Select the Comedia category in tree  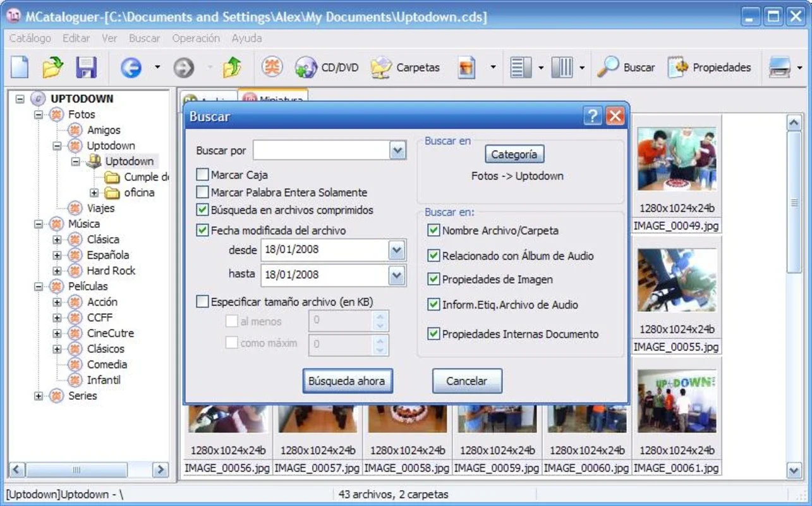pos(97,364)
